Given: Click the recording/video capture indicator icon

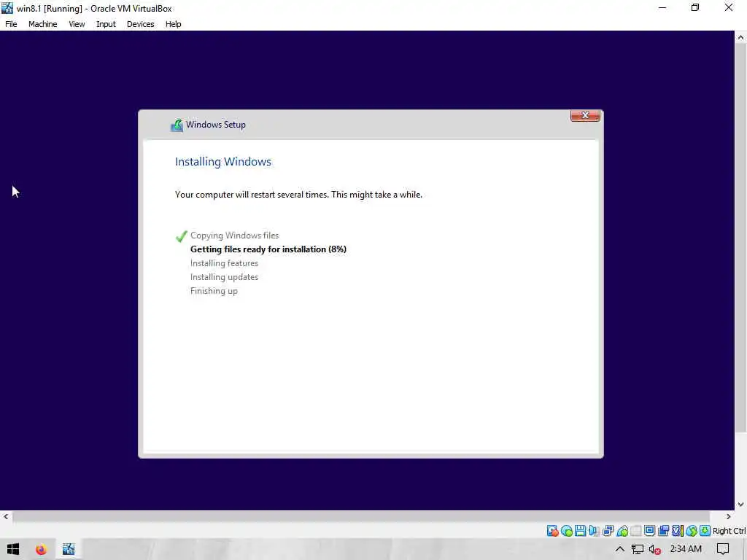Looking at the screenshot, I should pos(664,531).
